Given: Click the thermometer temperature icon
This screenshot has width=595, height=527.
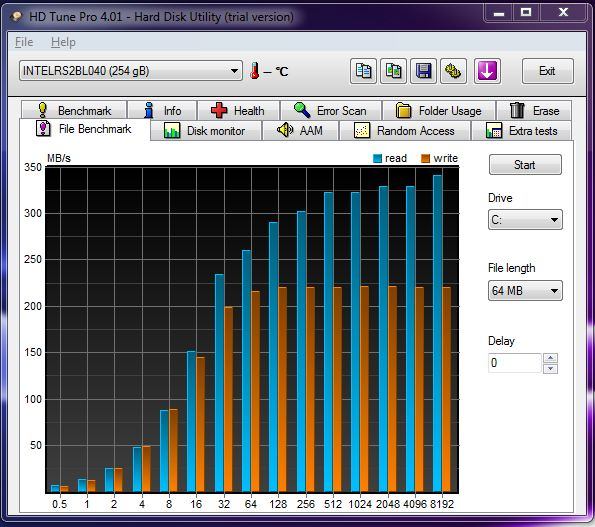Looking at the screenshot, I should [255, 71].
